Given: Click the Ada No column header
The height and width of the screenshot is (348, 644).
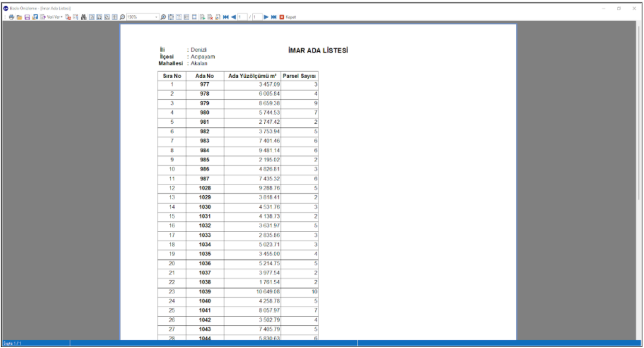Looking at the screenshot, I should tap(204, 76).
